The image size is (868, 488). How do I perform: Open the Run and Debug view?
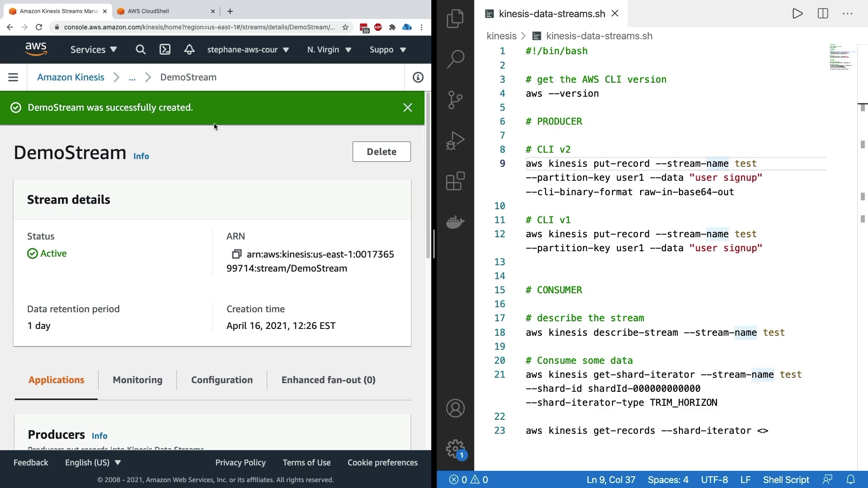tap(455, 141)
